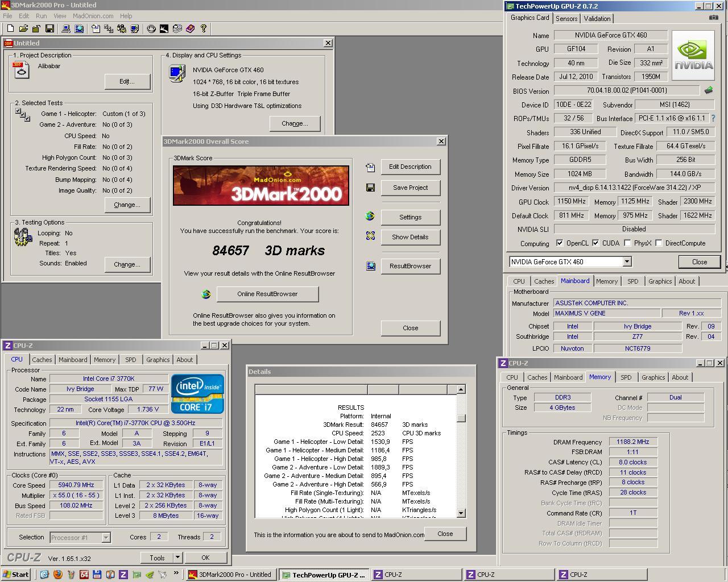The height and width of the screenshot is (582, 728).
Task: Click OK button in CPU-Z window
Action: click(205, 558)
